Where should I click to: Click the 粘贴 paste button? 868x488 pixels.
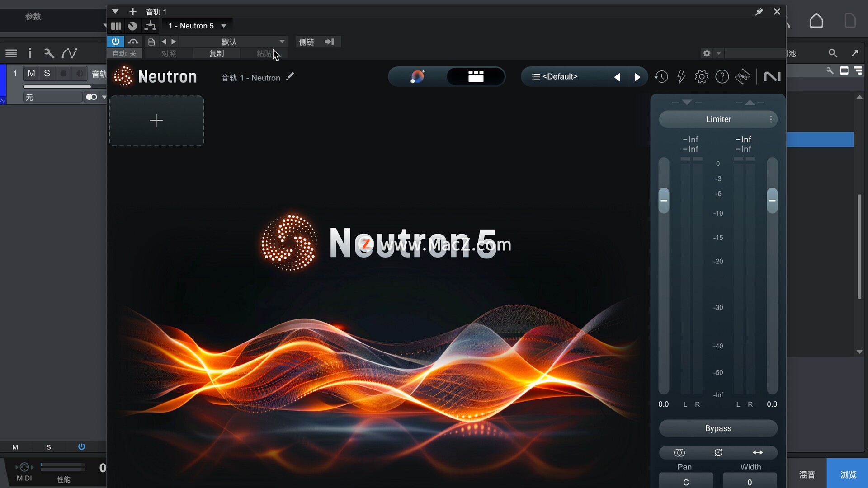point(264,53)
